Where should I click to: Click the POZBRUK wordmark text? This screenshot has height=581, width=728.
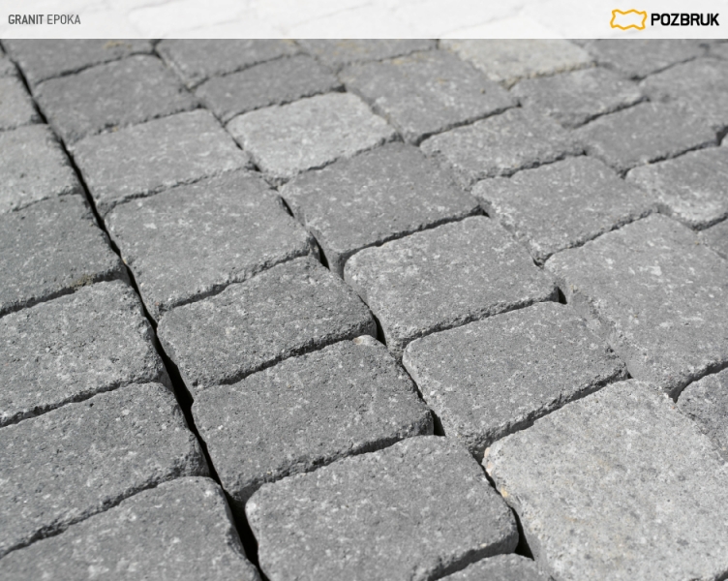tap(684, 19)
